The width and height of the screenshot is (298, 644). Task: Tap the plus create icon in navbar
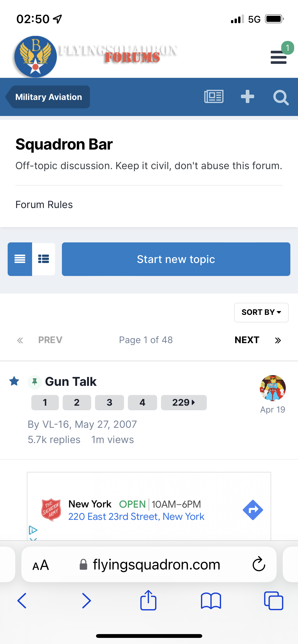(x=247, y=97)
